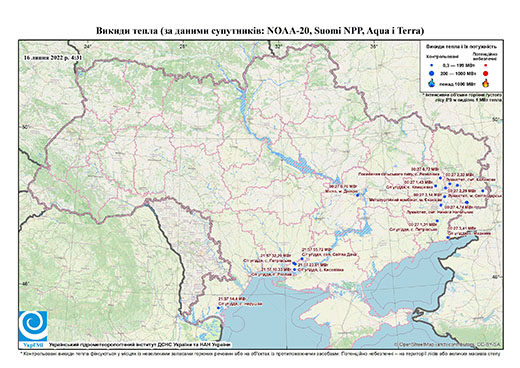Click the small red dot in legend

pos(486,65)
